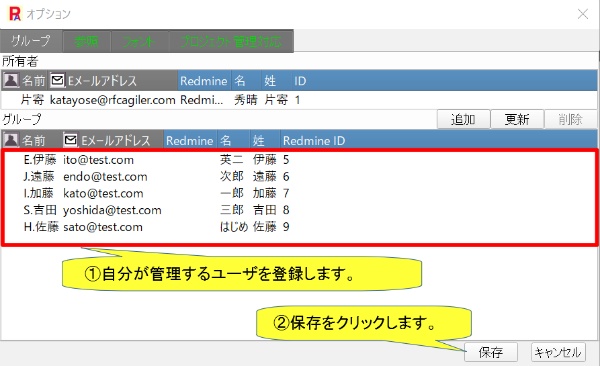Click the email ito@test.com
This screenshot has width=600, height=366.
coord(98,160)
